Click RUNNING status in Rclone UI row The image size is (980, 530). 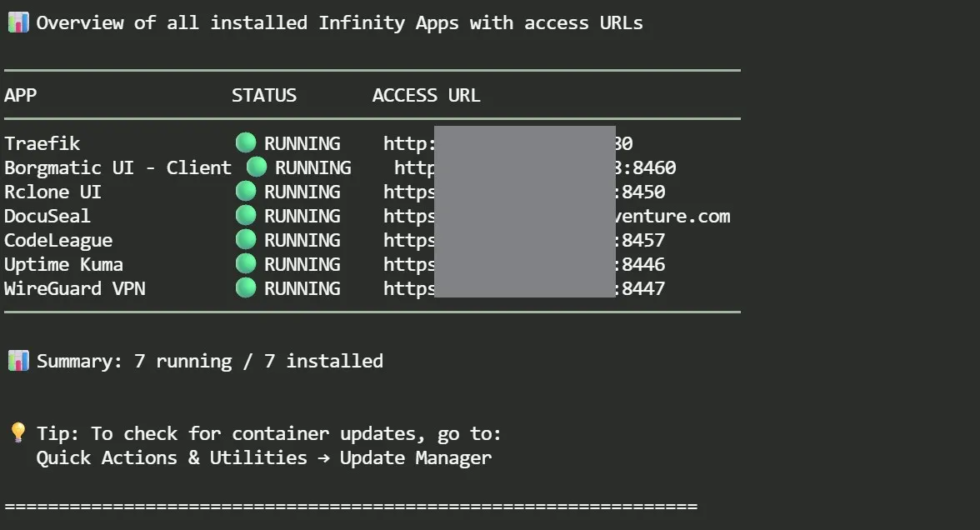pos(302,192)
